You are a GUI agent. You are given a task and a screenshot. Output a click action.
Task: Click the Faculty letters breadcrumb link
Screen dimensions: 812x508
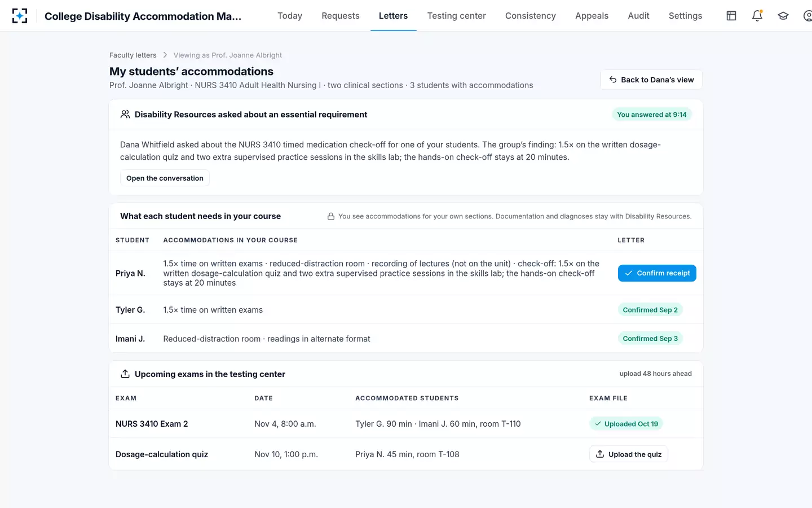133,55
